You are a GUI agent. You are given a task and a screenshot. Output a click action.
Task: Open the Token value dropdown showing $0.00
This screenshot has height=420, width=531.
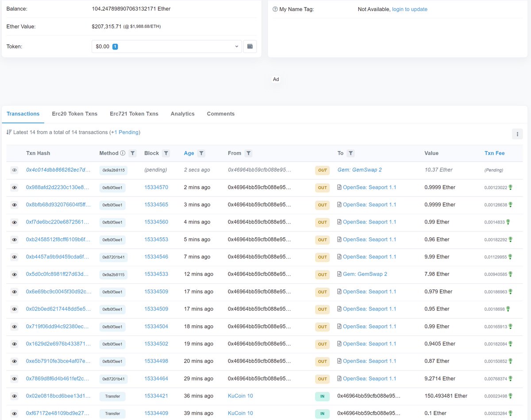(x=166, y=46)
